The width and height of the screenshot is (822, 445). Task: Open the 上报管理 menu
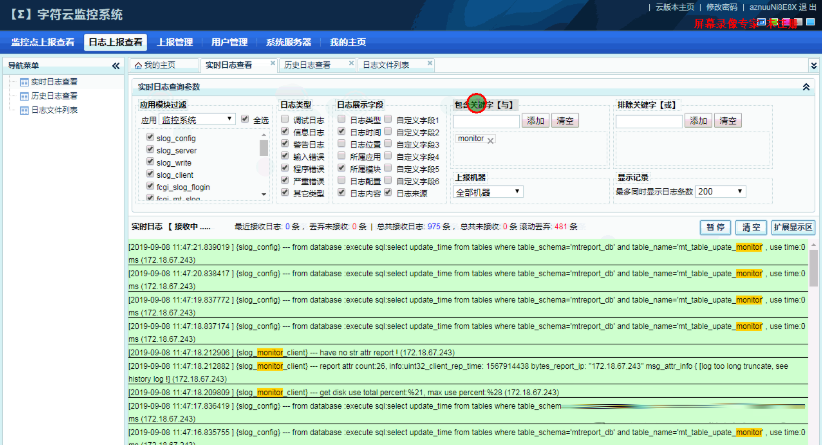pos(176,43)
